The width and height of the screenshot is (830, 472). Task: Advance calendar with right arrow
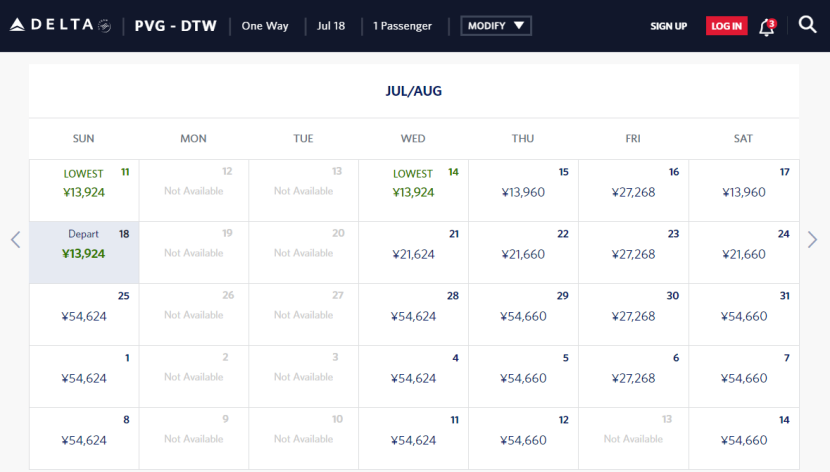pos(812,240)
